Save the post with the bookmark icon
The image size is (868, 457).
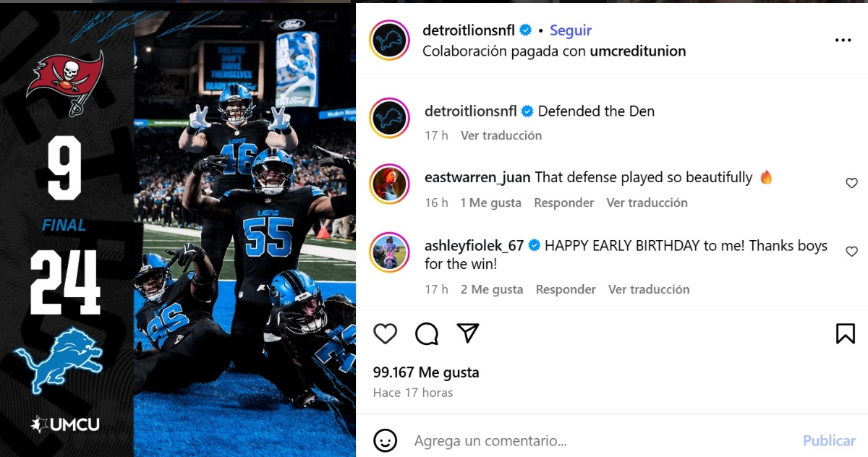click(x=846, y=333)
